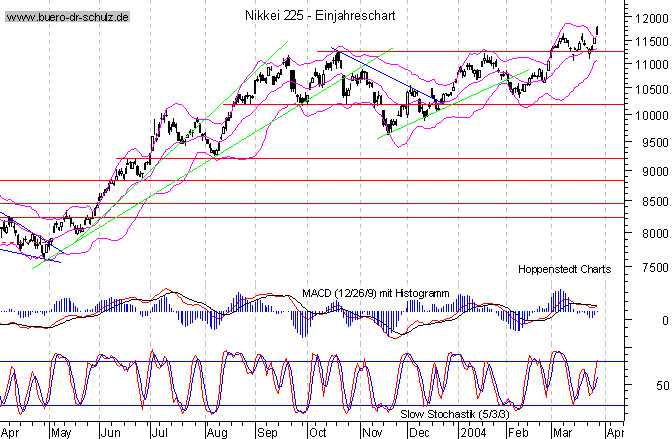The width and height of the screenshot is (672, 439).
Task: Jump to the May marker on time axis
Action: [61, 431]
